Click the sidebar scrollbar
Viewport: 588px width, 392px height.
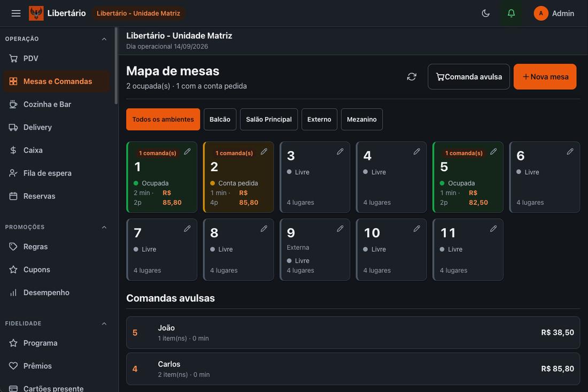[116, 66]
